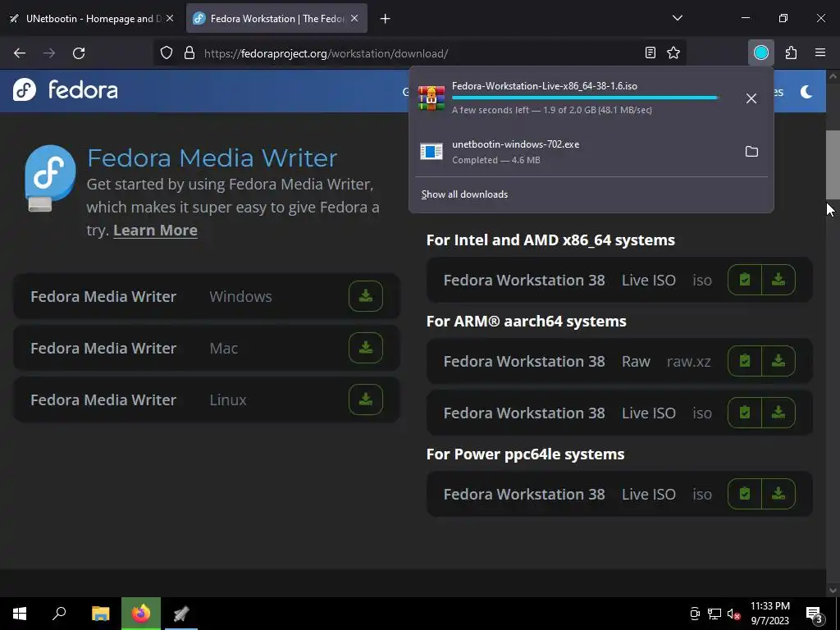Toggle reader view in address bar
The image size is (840, 630).
click(650, 52)
